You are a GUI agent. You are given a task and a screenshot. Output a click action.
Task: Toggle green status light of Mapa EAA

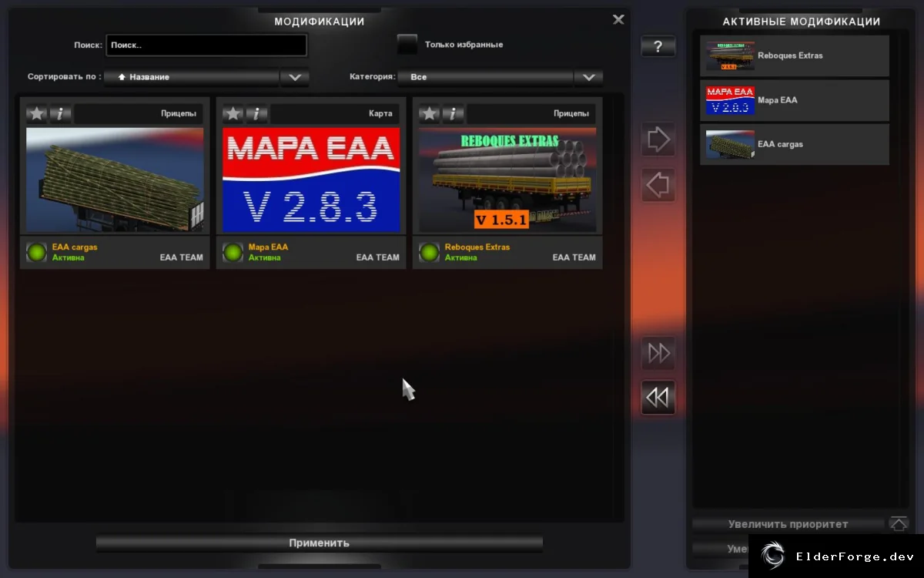(x=233, y=252)
